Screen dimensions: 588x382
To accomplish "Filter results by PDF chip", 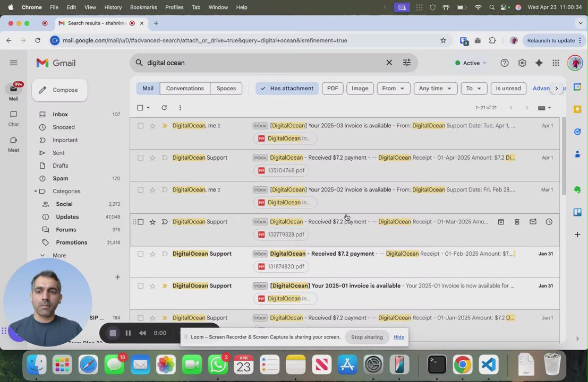I will click(333, 89).
